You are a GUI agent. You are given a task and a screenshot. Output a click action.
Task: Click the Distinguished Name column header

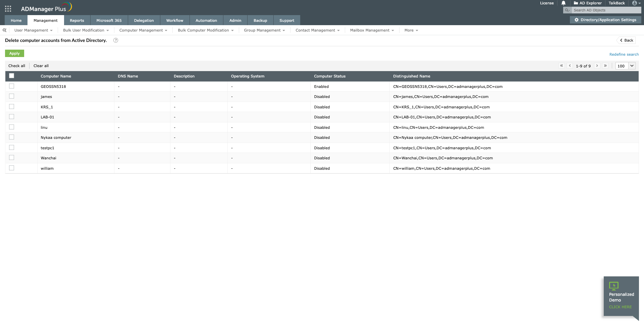coord(412,76)
